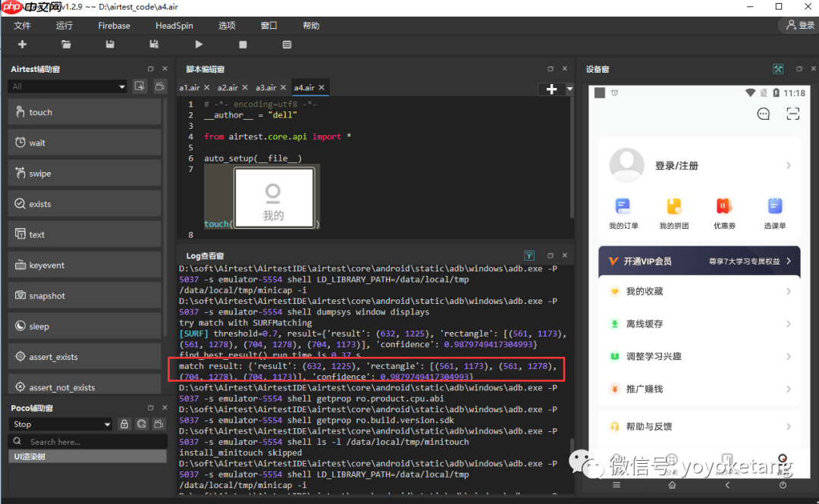
Task: Open the All filter dropdown in Airtest panel
Action: click(x=67, y=86)
